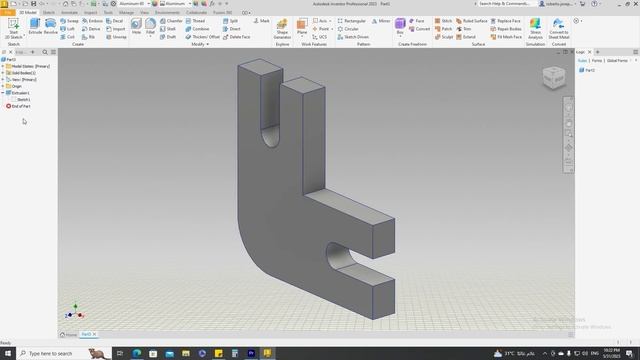Click the taskbar search box
This screenshot has width=640, height=360.
tap(64, 353)
